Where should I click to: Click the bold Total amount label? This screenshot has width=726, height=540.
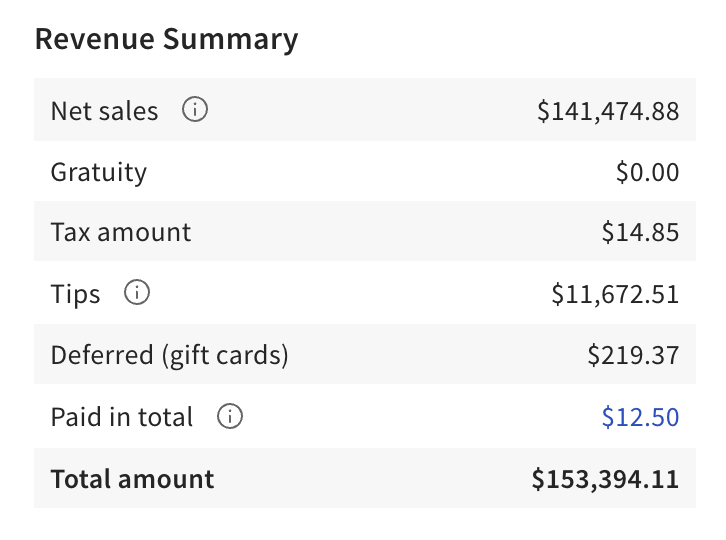click(132, 478)
